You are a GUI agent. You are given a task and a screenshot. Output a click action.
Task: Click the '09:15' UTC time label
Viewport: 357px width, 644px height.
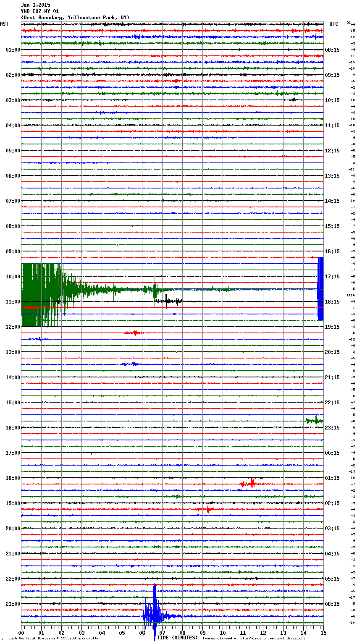[332, 75]
